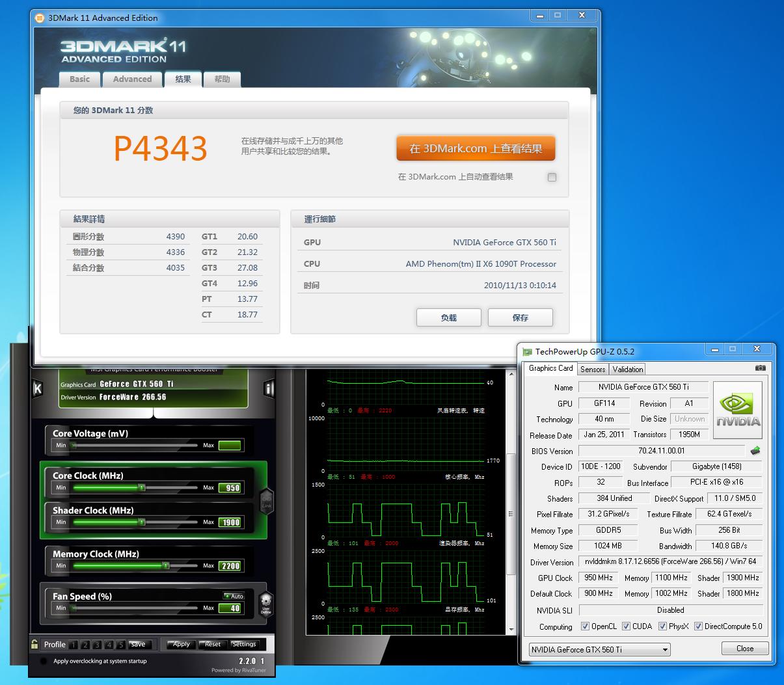Click the orange view results on 3DMark.com button
The image size is (784, 685).
(476, 148)
